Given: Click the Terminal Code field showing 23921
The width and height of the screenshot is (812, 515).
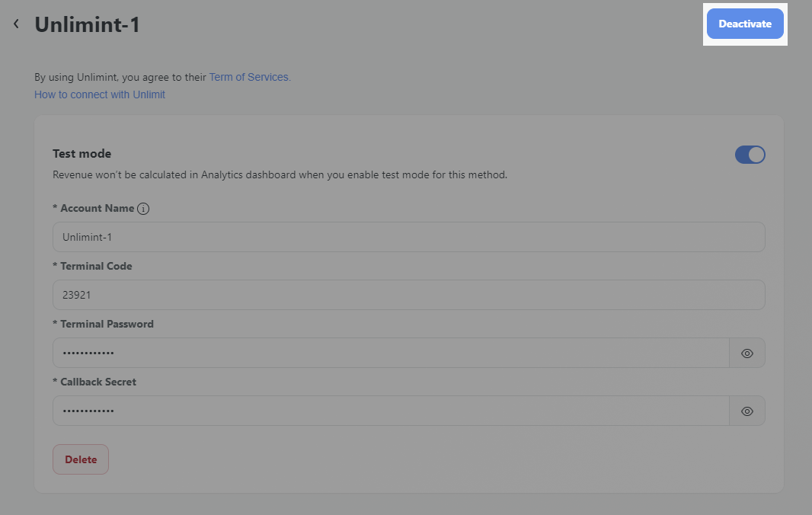Looking at the screenshot, I should [x=408, y=296].
